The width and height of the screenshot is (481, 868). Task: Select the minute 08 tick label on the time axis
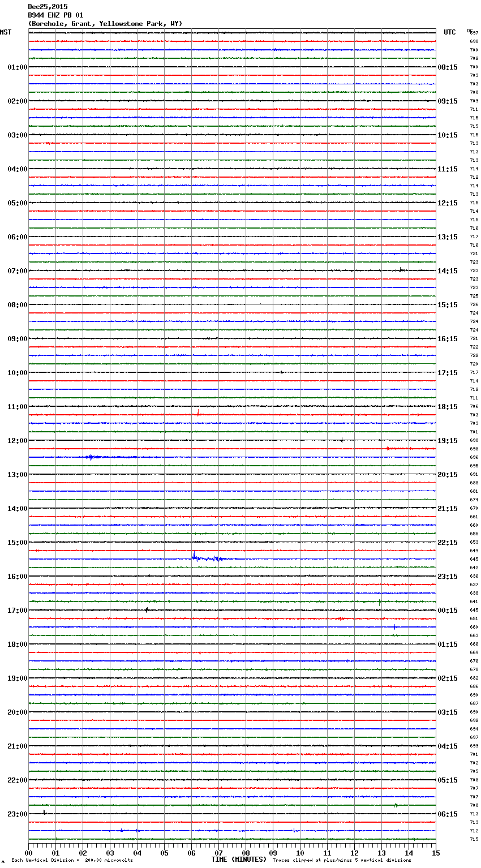point(246,853)
